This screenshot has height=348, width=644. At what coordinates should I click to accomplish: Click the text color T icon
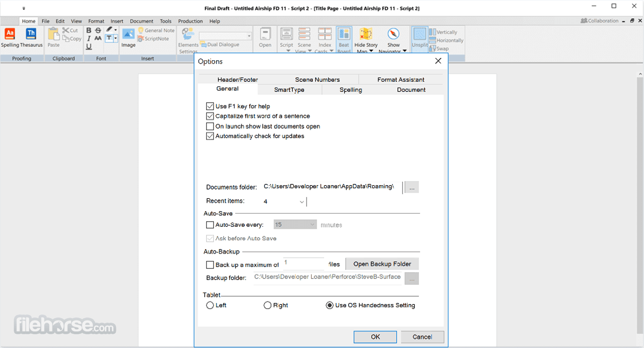tap(109, 39)
